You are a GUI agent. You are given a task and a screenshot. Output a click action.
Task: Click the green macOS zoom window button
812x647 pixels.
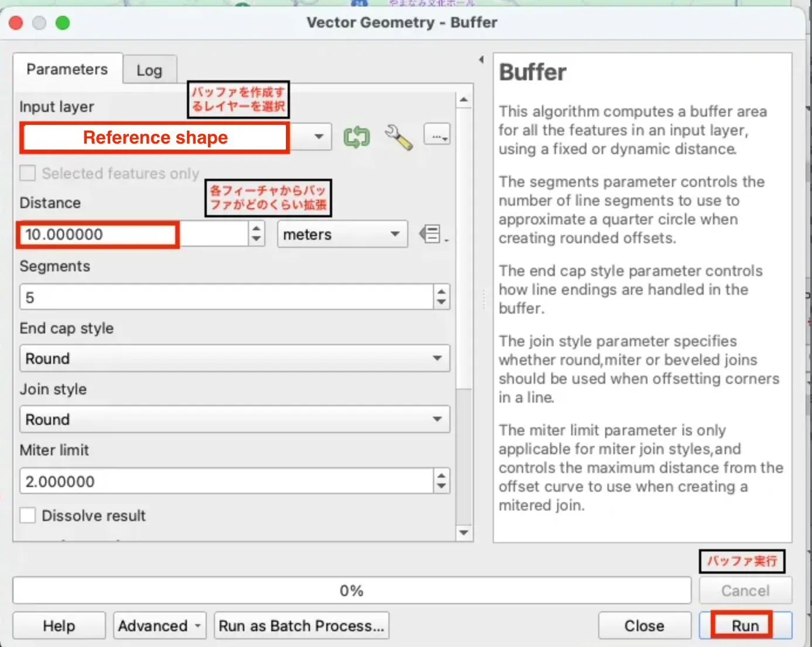[x=63, y=23]
